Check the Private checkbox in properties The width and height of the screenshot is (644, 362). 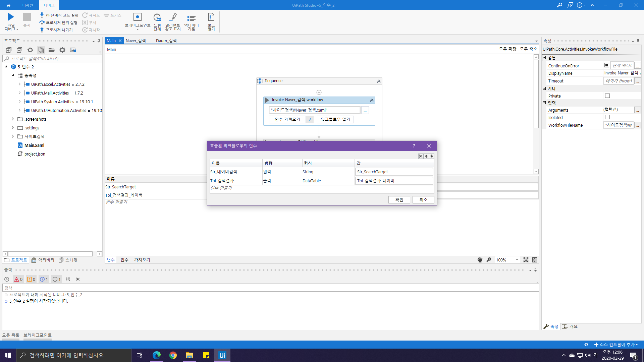tap(607, 96)
